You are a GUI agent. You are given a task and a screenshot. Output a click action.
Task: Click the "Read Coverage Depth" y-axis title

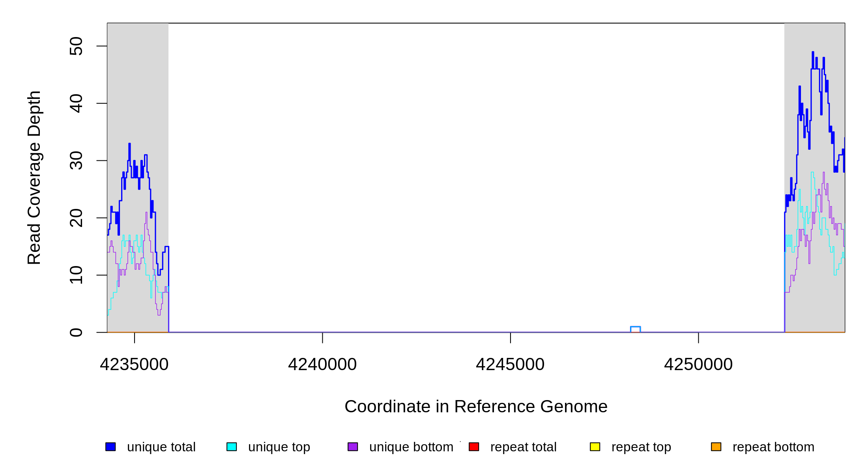pyautogui.click(x=34, y=177)
